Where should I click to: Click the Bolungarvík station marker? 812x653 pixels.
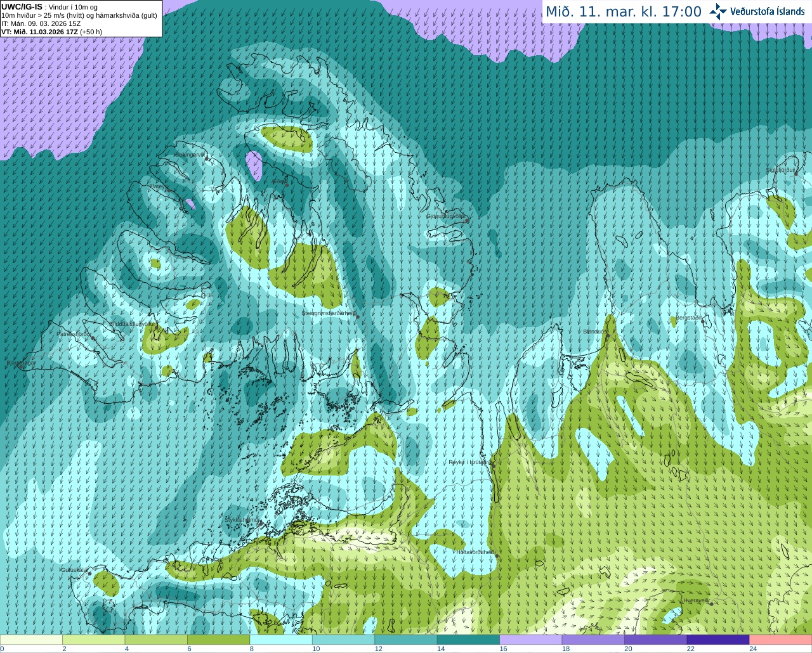coord(207,158)
